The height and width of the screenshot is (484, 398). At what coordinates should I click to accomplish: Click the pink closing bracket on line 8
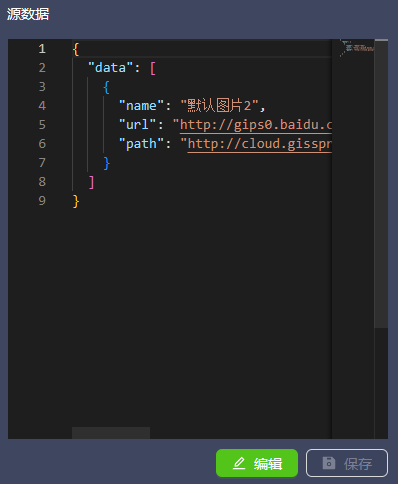(x=91, y=182)
